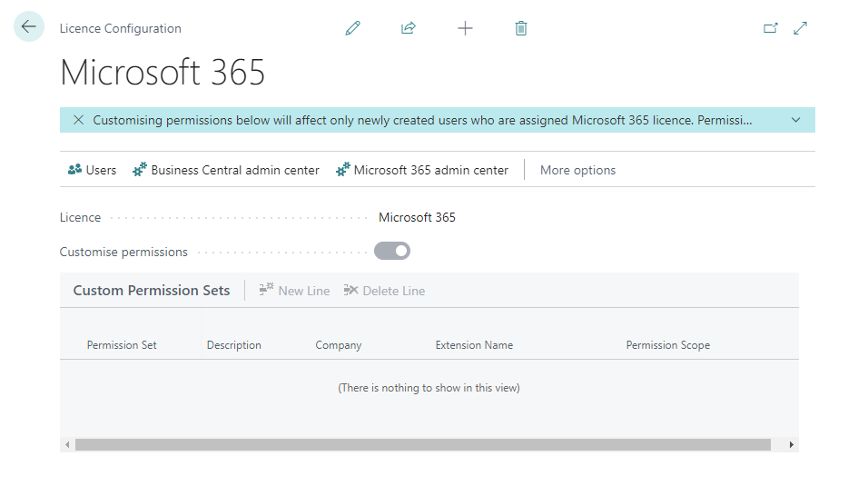Expand the notification message chevron
The height and width of the screenshot is (486, 868).
(x=795, y=120)
